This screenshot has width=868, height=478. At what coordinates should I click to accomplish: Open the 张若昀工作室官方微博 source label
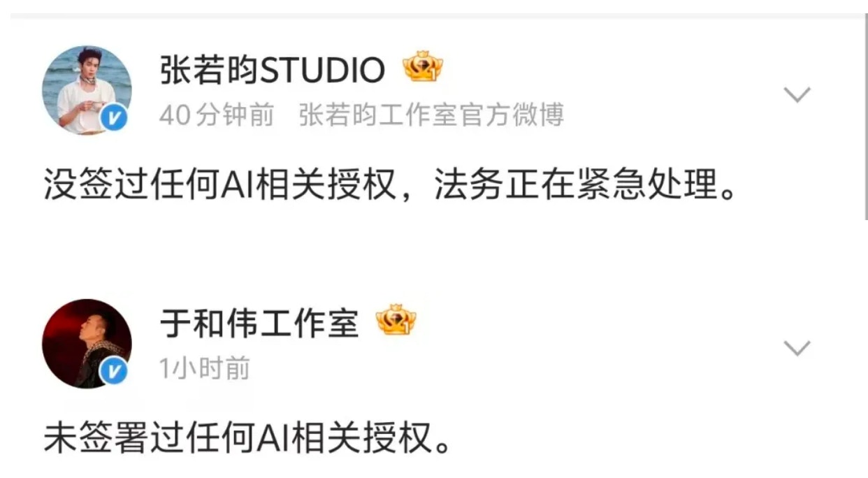431,115
